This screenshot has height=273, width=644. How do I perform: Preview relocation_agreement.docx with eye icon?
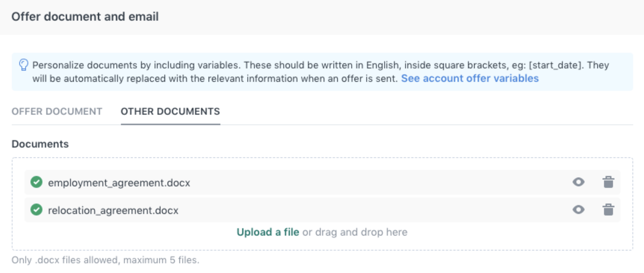click(x=578, y=210)
